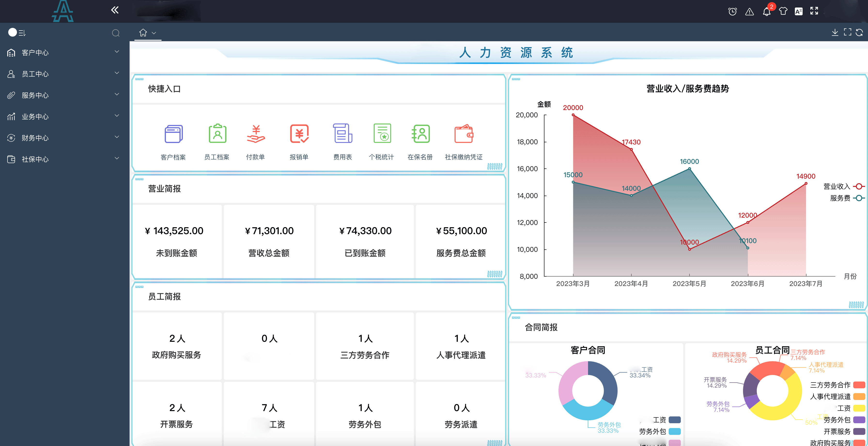Open the notification bell with badge
This screenshot has height=446, width=868.
(767, 12)
